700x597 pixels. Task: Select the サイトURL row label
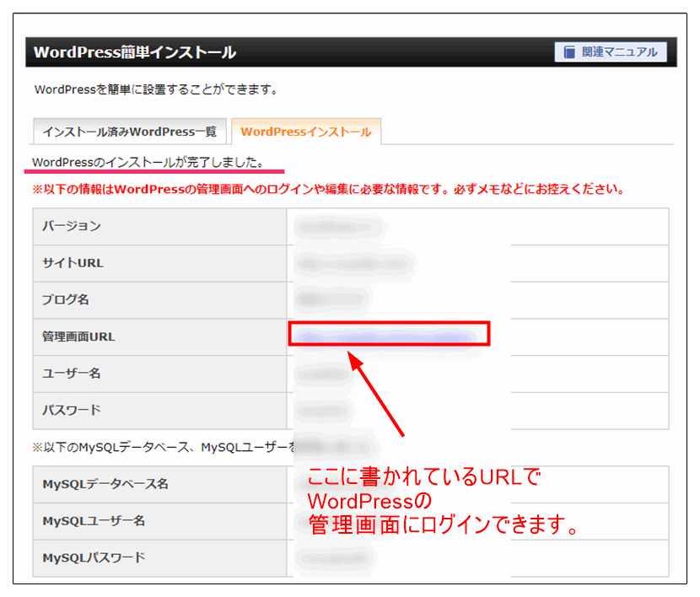point(73,263)
